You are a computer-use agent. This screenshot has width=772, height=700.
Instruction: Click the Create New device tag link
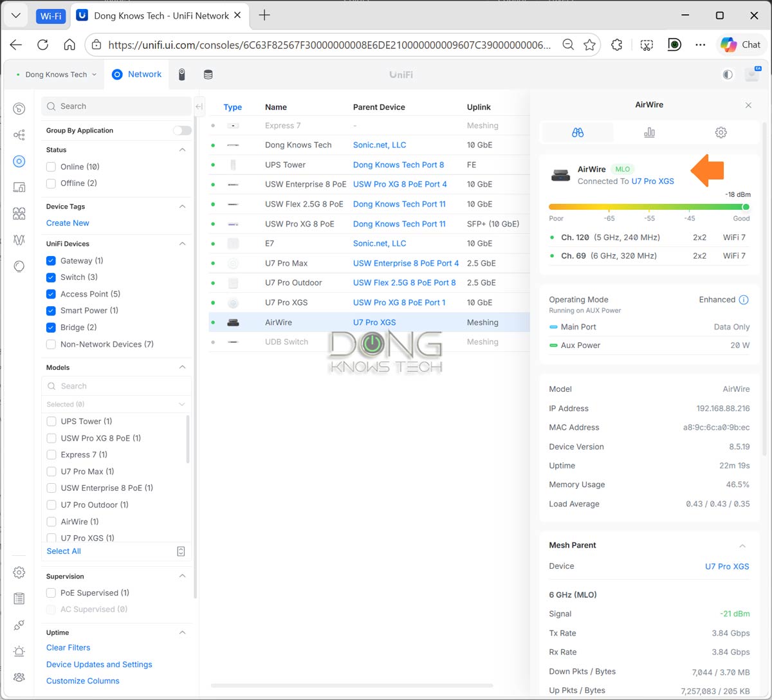68,223
